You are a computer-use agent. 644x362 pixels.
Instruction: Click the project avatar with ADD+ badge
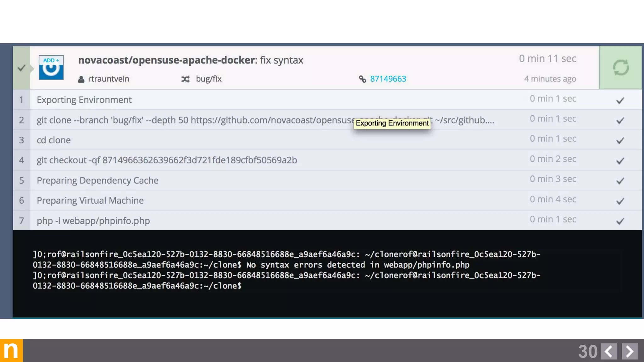[x=51, y=67]
